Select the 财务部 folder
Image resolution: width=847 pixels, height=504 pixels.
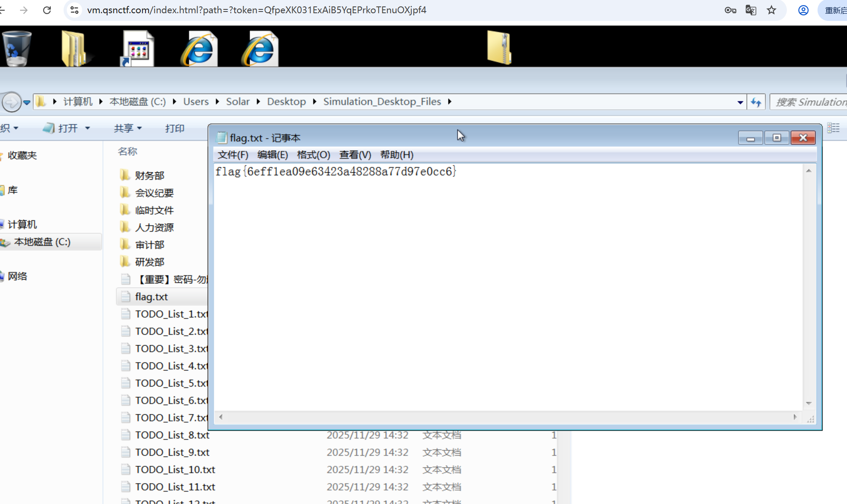tap(149, 175)
